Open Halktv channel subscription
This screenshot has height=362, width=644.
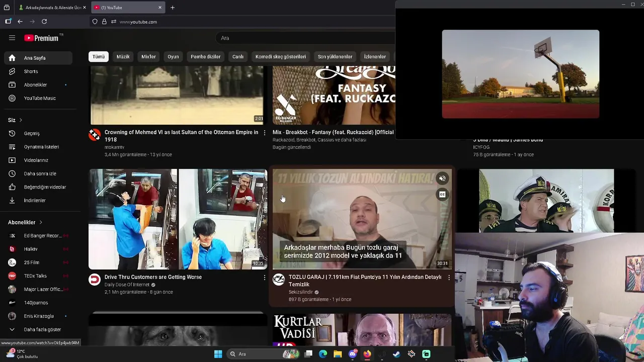point(38,249)
